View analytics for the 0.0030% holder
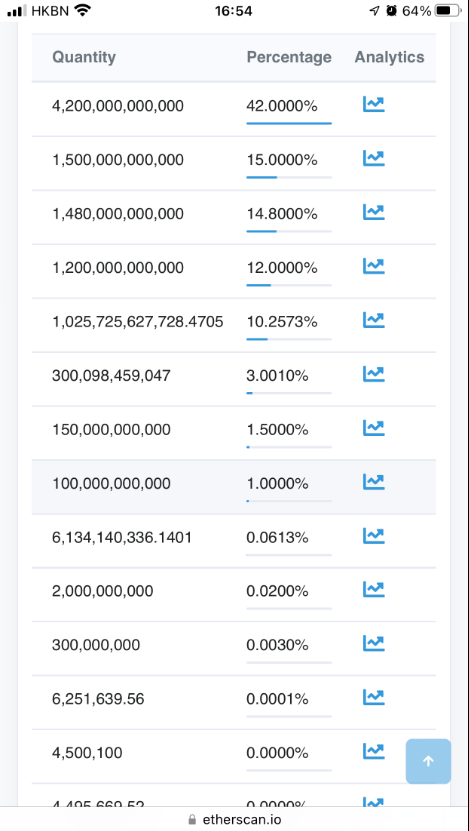This screenshot has width=469, height=831. point(374,643)
